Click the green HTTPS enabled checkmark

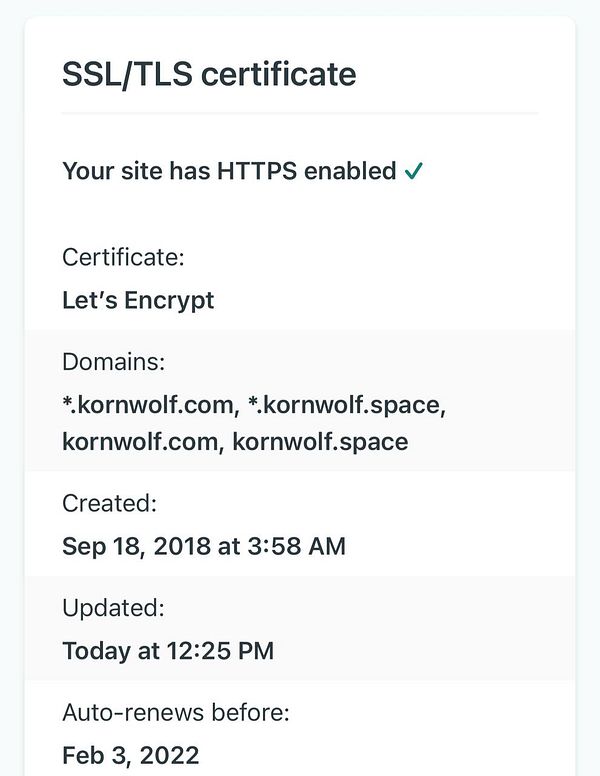click(x=414, y=171)
